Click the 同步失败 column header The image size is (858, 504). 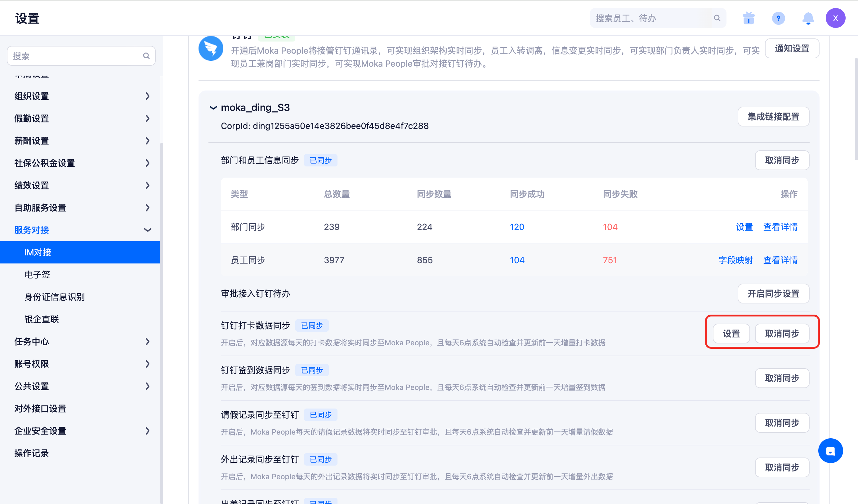[x=620, y=194]
